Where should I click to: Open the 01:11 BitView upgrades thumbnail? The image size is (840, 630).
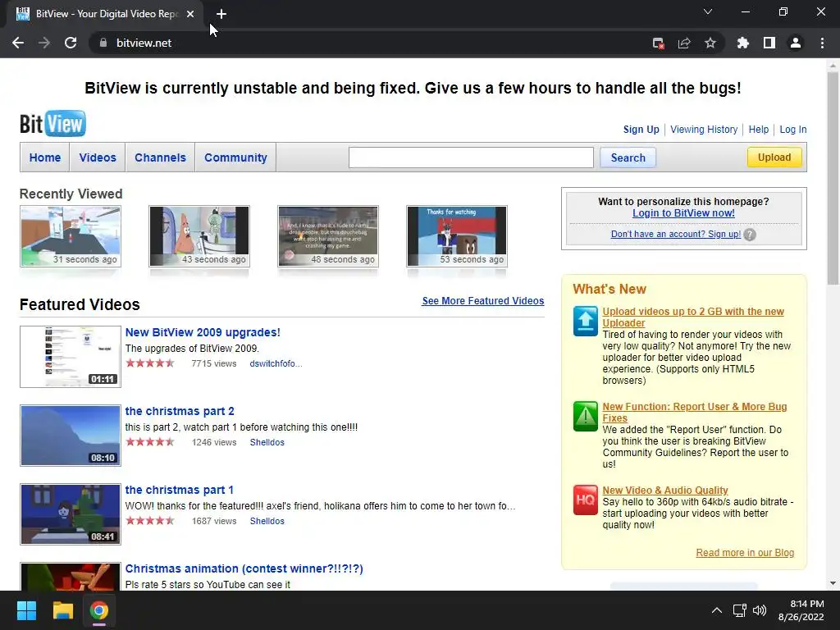71,357
